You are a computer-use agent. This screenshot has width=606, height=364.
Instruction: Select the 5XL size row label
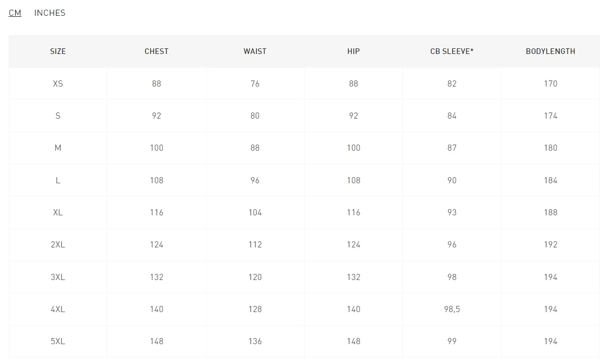pyautogui.click(x=58, y=341)
